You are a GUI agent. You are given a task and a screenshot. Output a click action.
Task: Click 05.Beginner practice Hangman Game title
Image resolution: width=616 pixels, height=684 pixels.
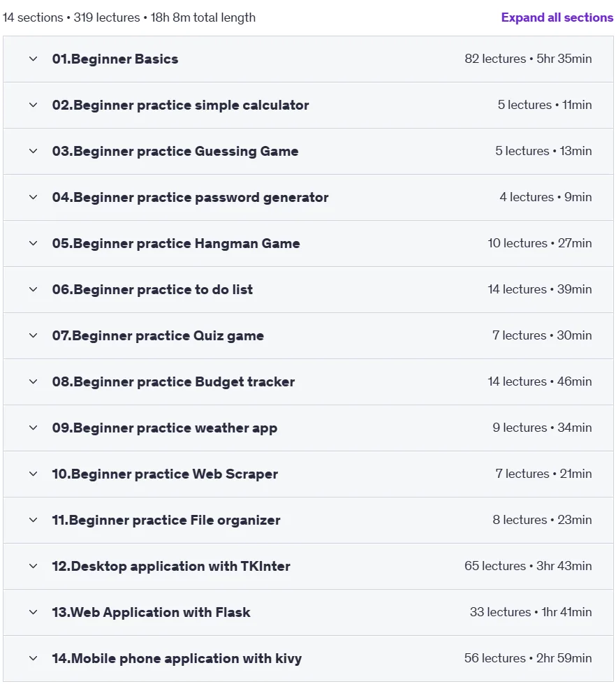coord(176,243)
